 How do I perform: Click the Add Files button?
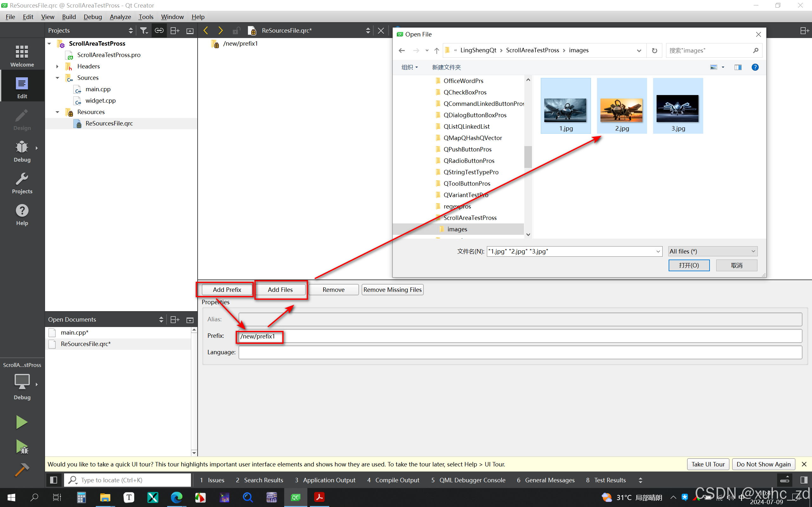point(280,289)
